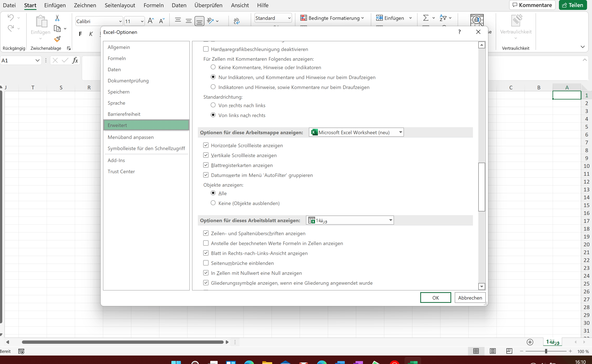Viewport: 592px width, 364px height.
Task: Click the new sheet plus icon
Action: pyautogui.click(x=530, y=342)
